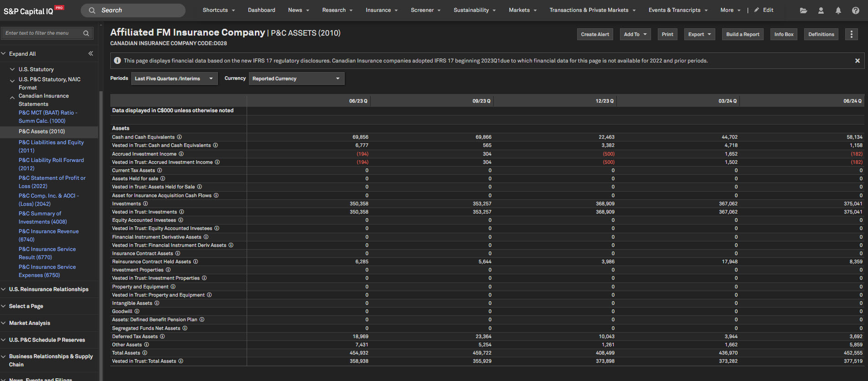Open the Add To dropdown
Image resolution: width=868 pixels, height=381 pixels.
pos(635,34)
